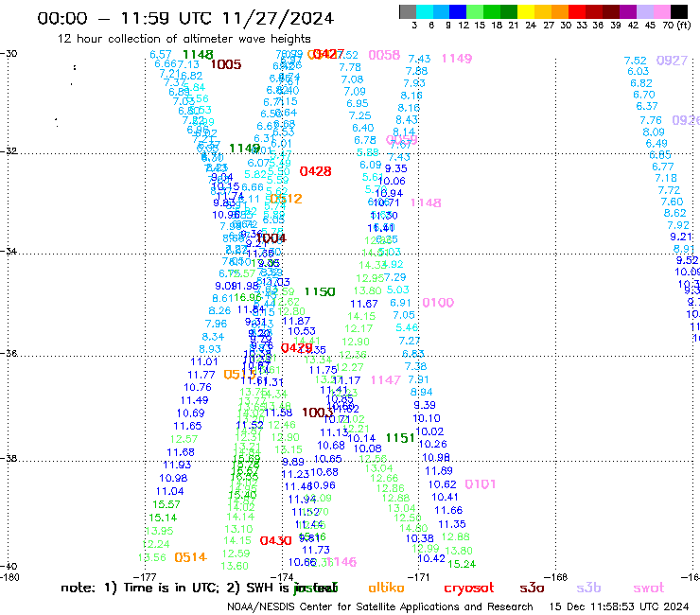Click the lavender '0927' pass time
Viewport: 700px width, 615px height.
672,61
